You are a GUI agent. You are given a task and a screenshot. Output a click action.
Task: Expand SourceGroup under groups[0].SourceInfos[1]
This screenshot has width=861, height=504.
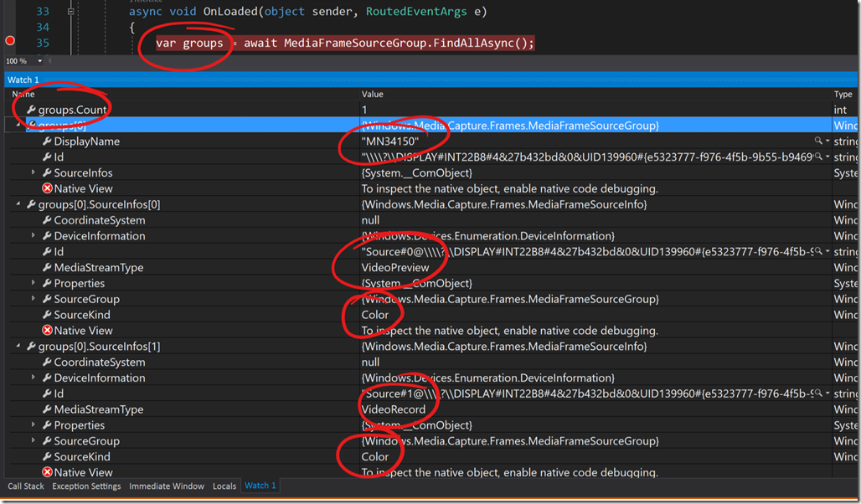[34, 440]
